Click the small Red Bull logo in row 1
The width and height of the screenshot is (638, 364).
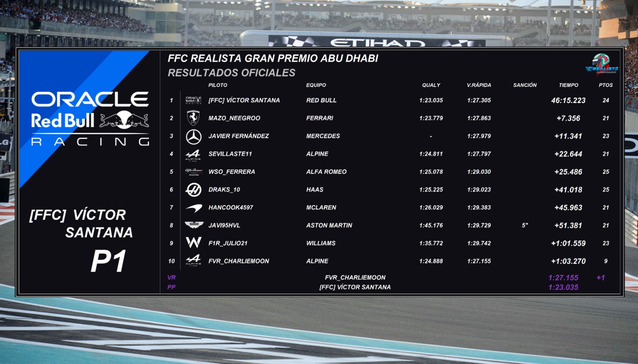193,100
